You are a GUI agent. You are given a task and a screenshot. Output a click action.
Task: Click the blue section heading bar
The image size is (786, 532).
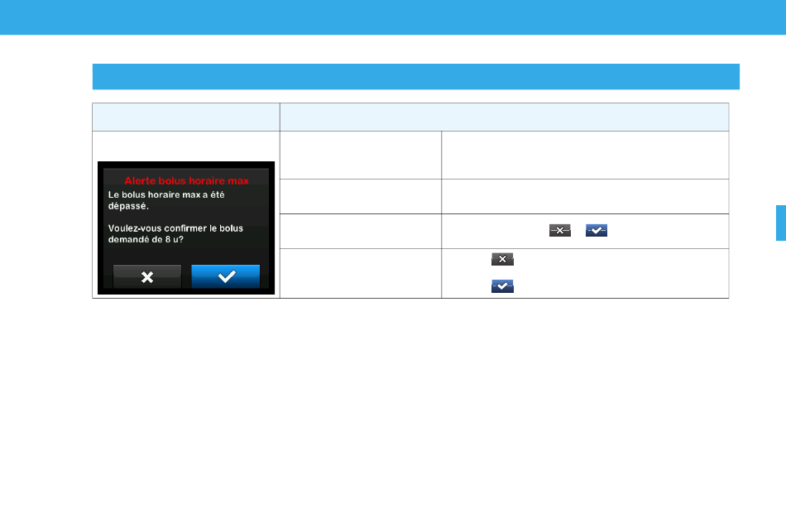415,76
